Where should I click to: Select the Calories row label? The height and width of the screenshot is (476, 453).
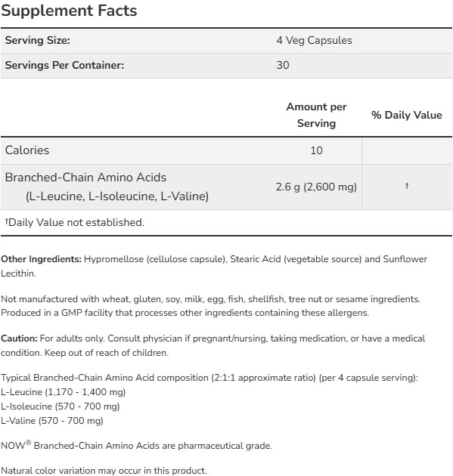click(x=27, y=150)
